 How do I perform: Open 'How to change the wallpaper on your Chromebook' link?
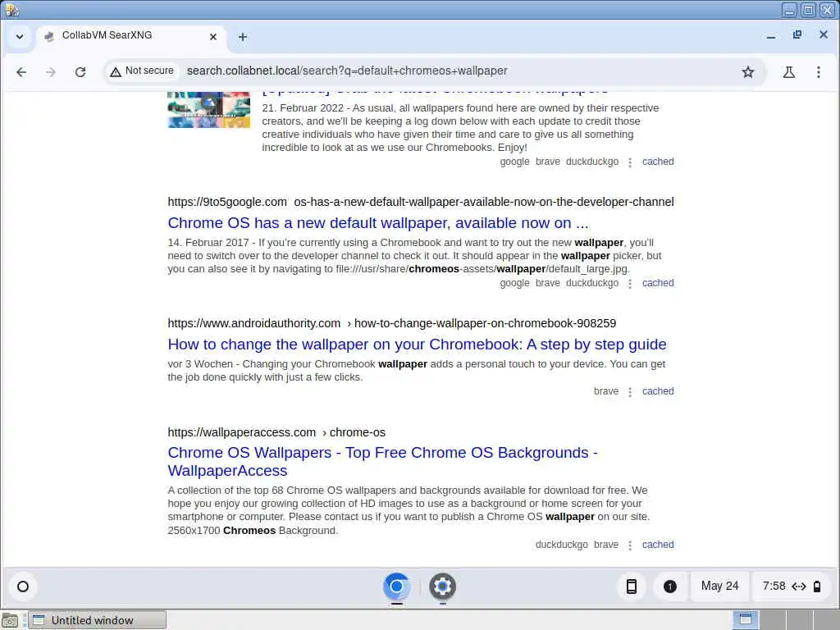[417, 345]
